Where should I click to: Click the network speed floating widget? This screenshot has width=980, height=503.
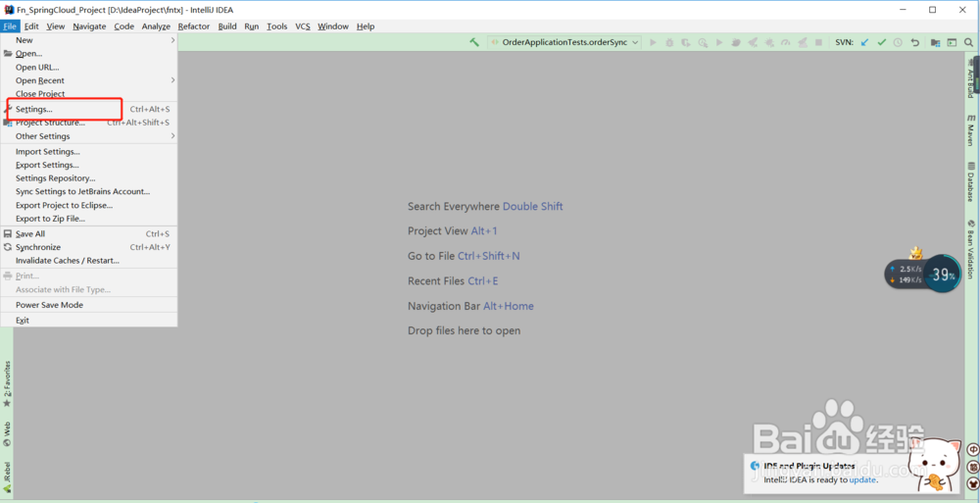tap(905, 274)
